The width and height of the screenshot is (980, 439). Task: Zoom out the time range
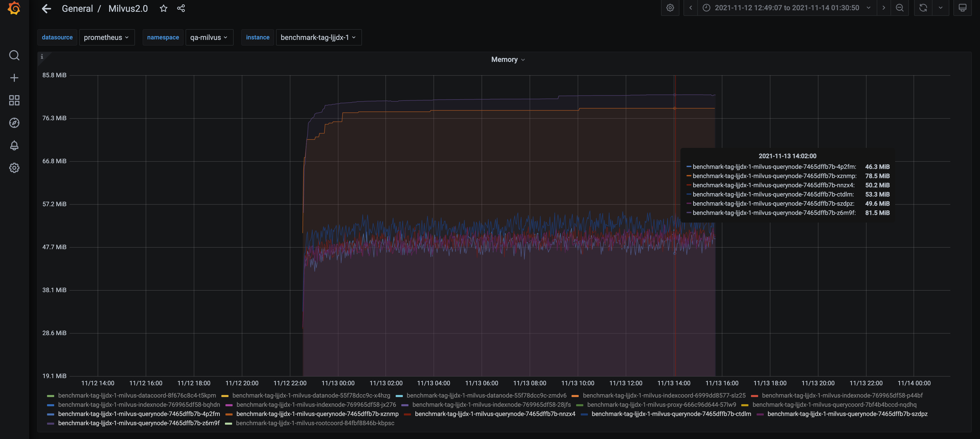coord(900,8)
